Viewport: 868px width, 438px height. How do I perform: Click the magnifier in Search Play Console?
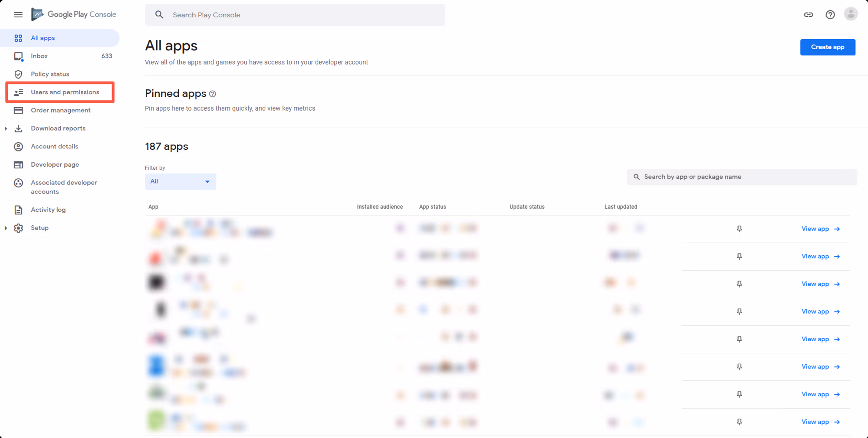coord(159,15)
